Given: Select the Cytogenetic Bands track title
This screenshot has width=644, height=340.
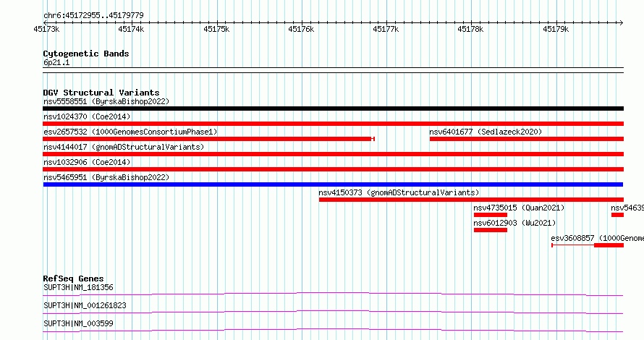Looking at the screenshot, I should tap(86, 54).
